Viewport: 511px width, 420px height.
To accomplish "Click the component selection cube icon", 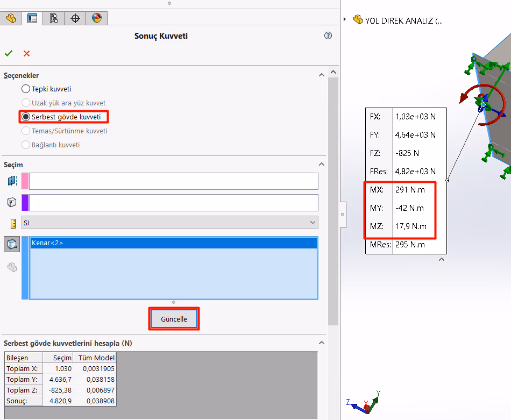I will coord(12,202).
